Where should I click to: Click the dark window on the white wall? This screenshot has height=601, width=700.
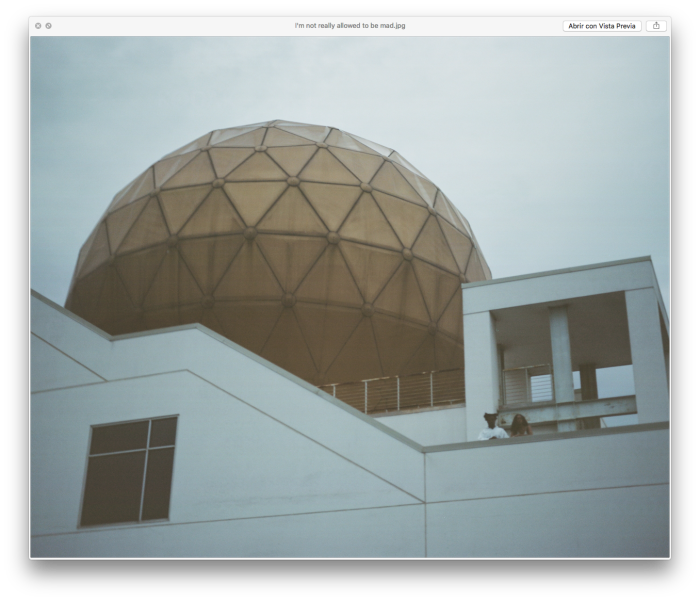(129, 471)
